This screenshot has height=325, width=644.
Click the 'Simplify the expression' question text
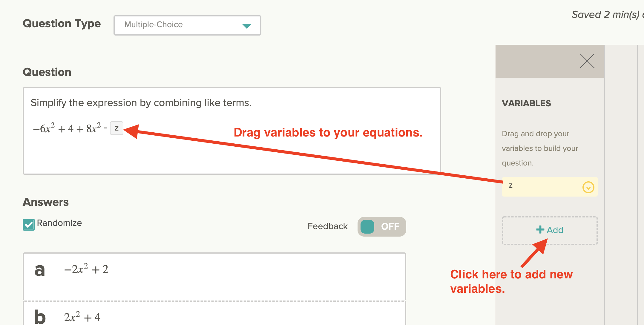pos(141,103)
